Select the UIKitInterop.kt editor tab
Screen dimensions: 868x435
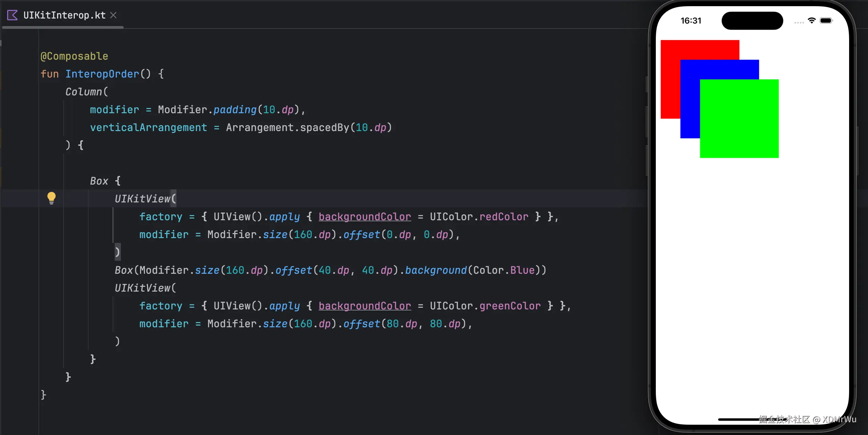(64, 15)
